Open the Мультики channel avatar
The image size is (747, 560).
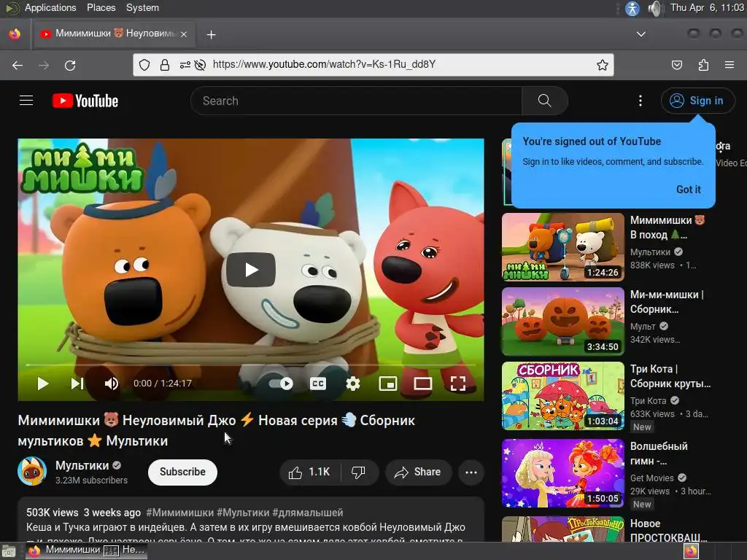point(32,471)
